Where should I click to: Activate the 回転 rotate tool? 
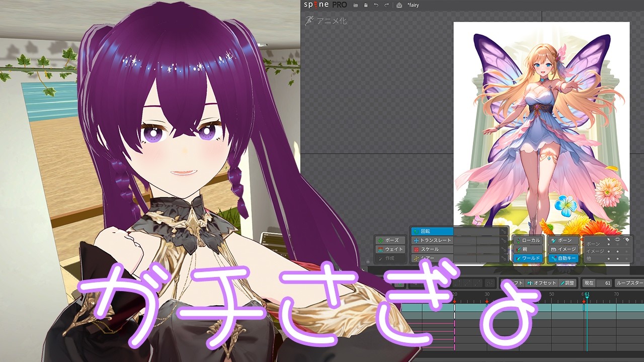pyautogui.click(x=432, y=231)
